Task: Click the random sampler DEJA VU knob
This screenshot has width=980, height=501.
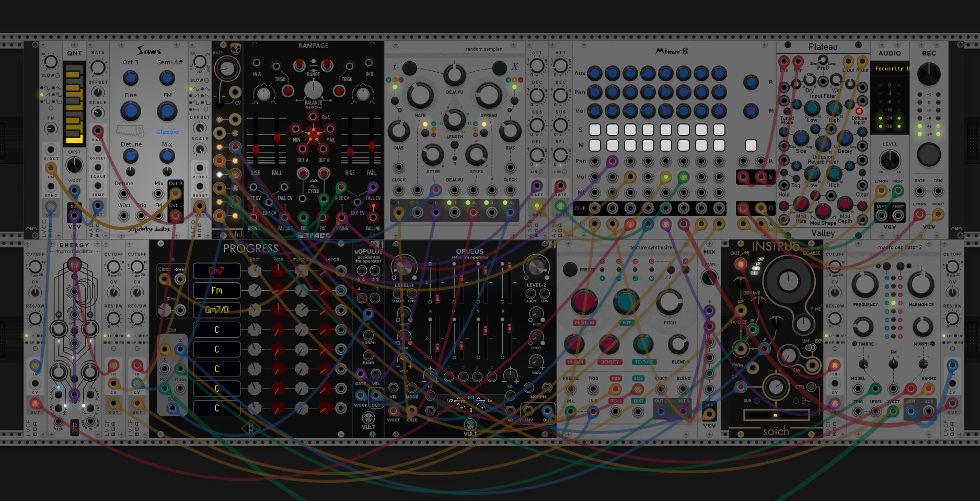Action: [454, 75]
